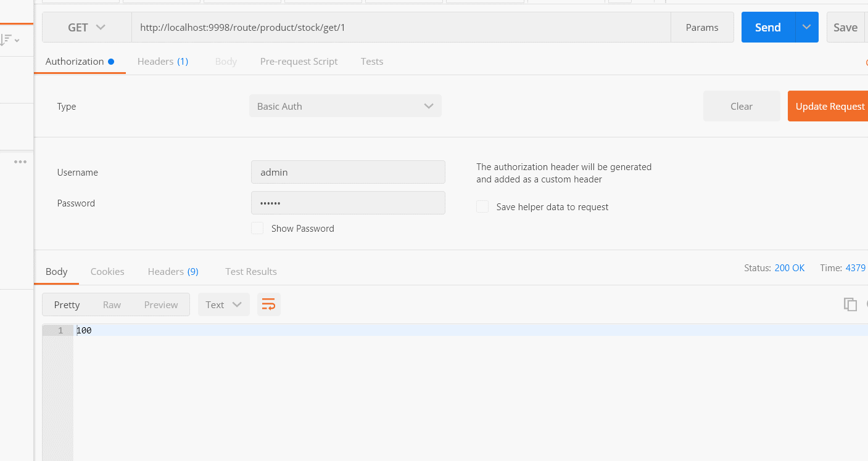Switch response view to Preview mode
The height and width of the screenshot is (461, 868).
pyautogui.click(x=160, y=304)
